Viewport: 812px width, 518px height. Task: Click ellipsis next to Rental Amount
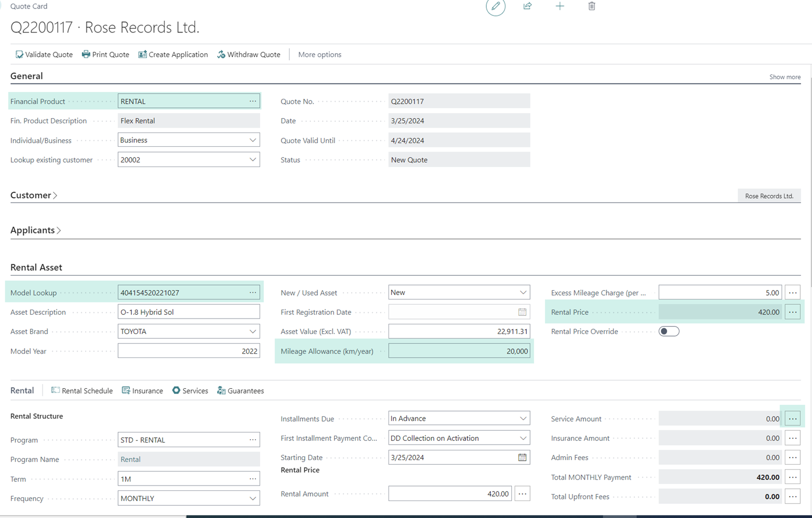523,494
